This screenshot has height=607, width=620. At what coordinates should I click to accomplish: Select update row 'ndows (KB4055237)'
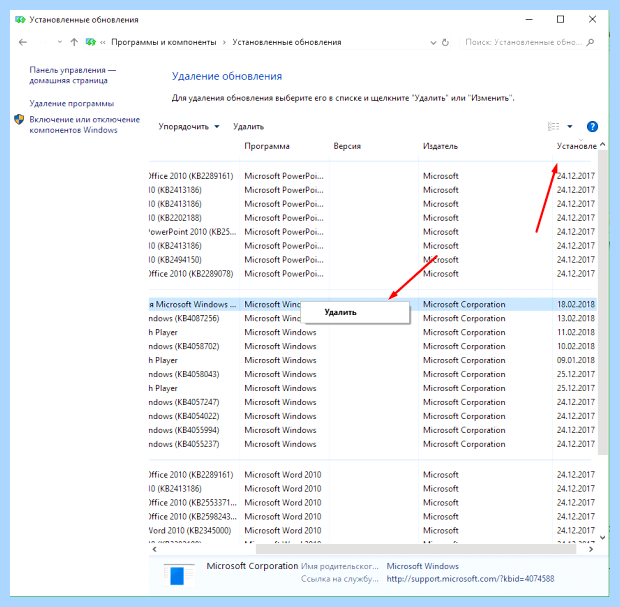click(x=372, y=444)
